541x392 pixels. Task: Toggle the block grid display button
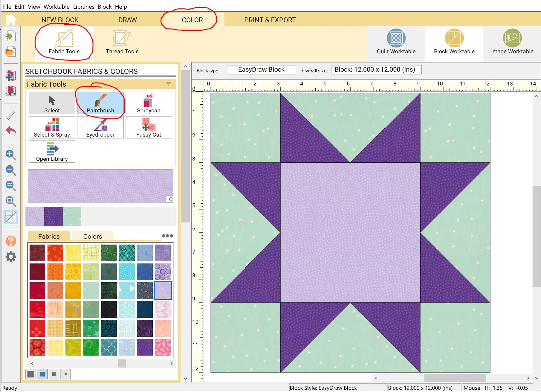11,217
